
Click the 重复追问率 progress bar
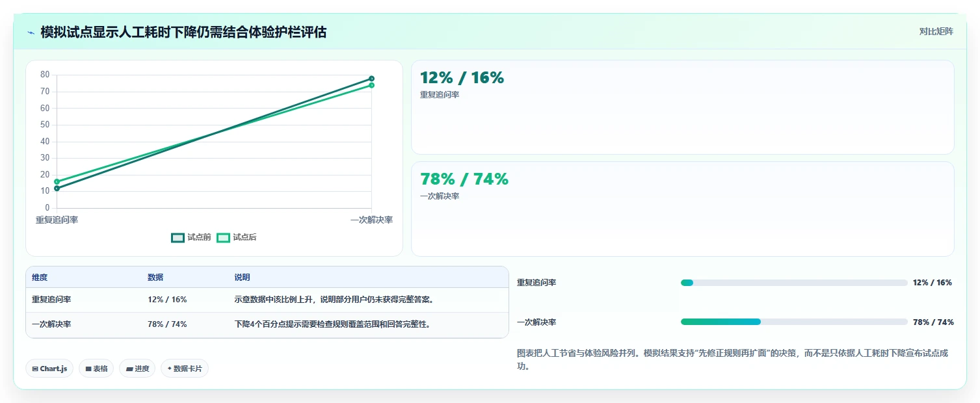pos(794,283)
